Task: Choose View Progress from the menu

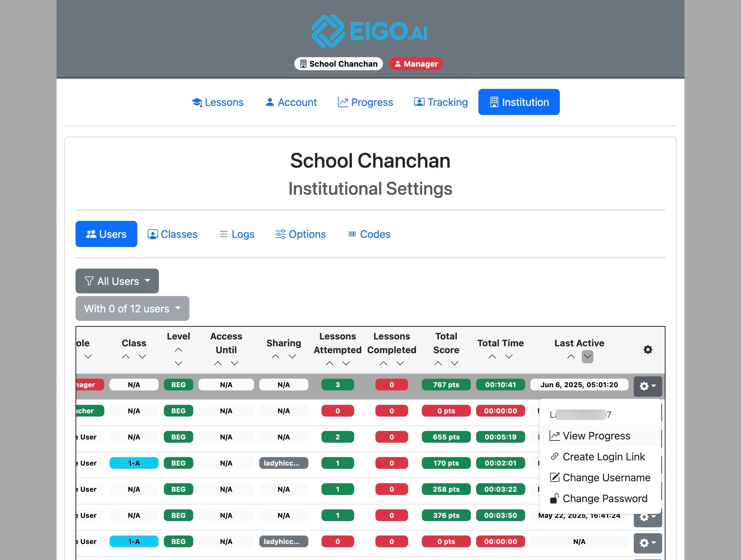Action: pyautogui.click(x=600, y=436)
